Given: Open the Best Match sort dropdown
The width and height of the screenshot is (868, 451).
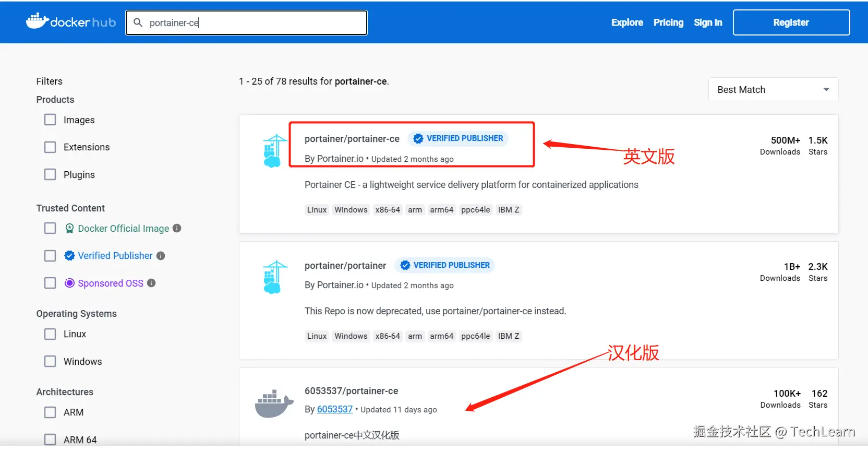Looking at the screenshot, I should (x=773, y=89).
